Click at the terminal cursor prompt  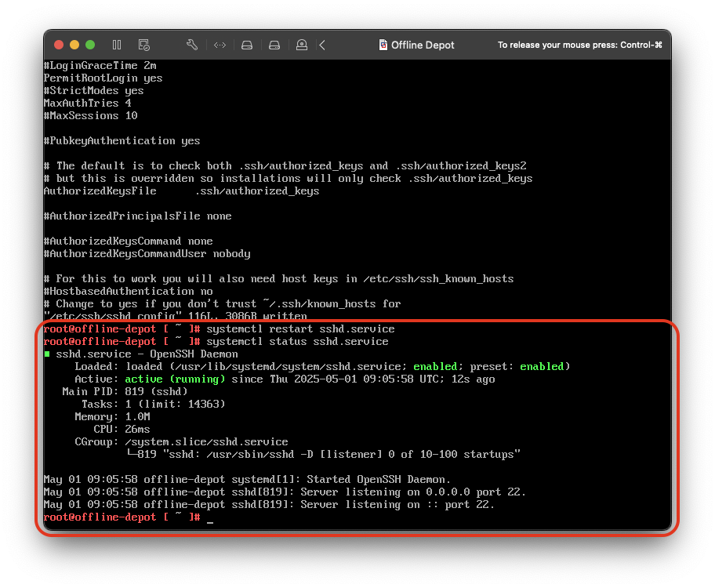click(209, 517)
